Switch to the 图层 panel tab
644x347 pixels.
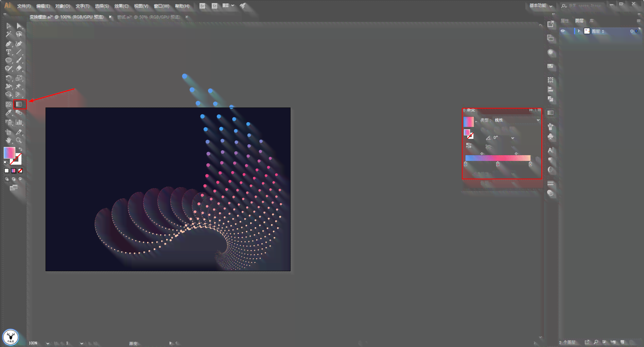point(579,21)
